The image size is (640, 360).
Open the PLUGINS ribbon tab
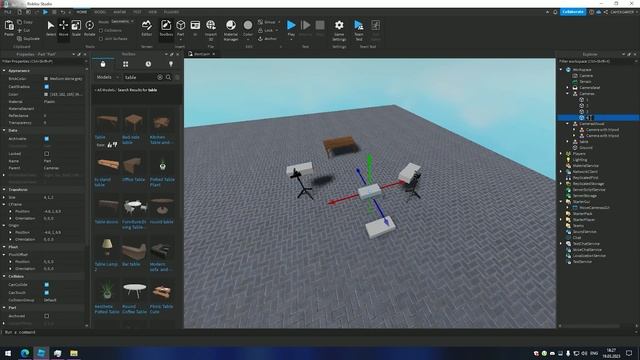pos(171,12)
